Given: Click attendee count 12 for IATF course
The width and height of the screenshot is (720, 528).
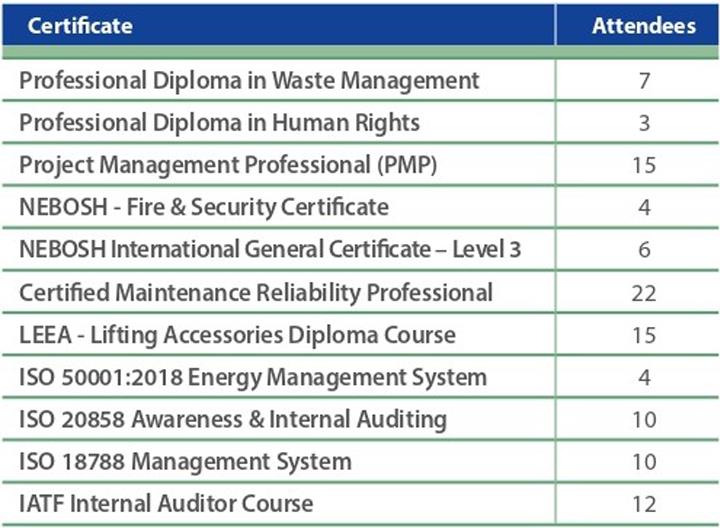Looking at the screenshot, I should point(644,504).
